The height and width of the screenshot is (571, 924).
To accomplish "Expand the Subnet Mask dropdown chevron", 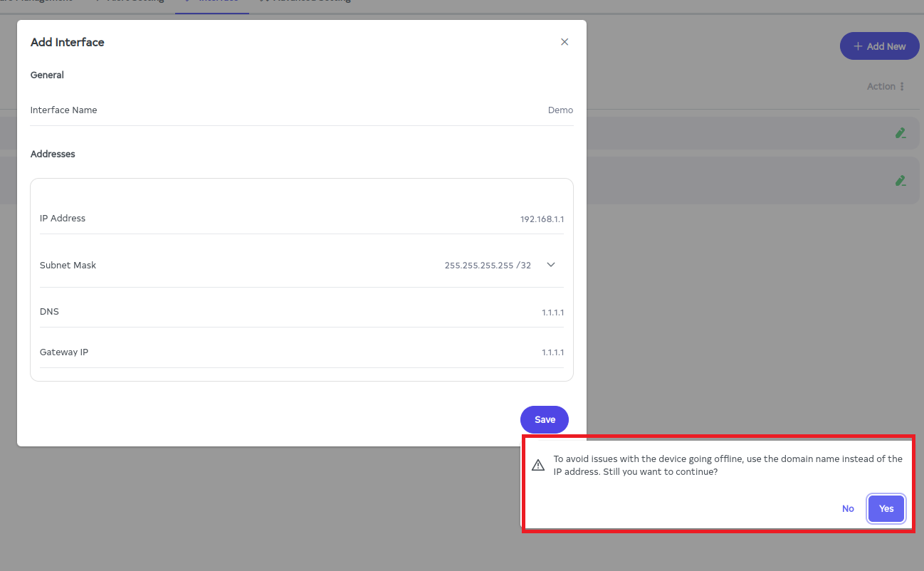I will pyautogui.click(x=550, y=265).
